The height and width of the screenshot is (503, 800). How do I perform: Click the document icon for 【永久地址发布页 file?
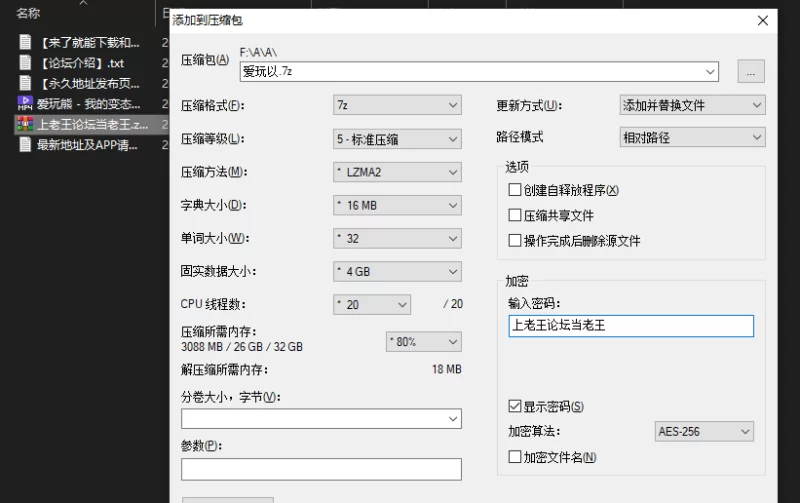25,83
